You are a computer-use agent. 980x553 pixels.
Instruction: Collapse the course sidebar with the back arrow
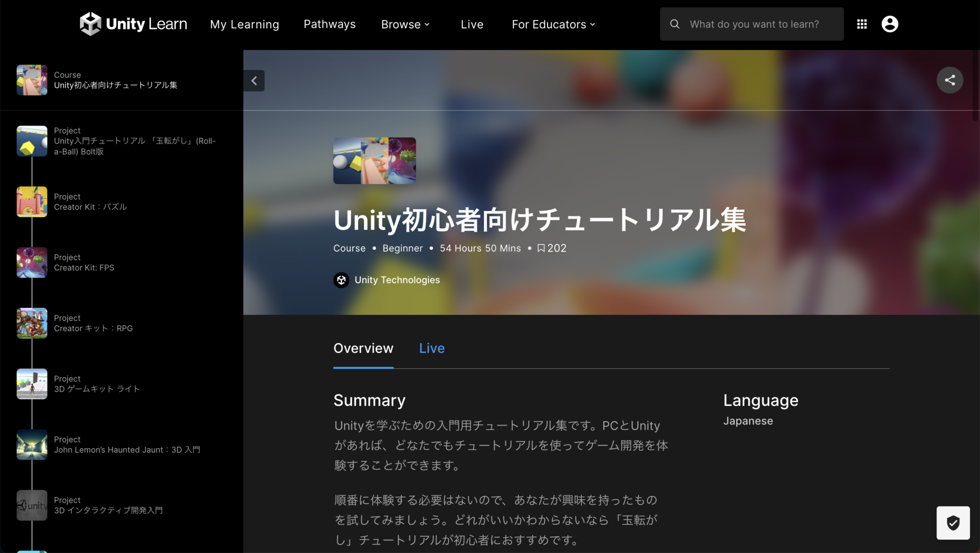point(254,80)
